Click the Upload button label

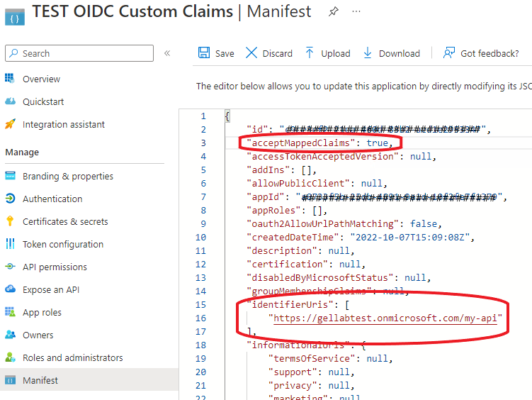336,54
